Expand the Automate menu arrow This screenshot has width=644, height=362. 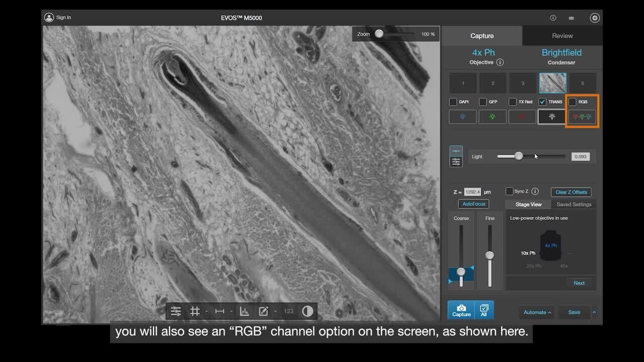(549, 313)
